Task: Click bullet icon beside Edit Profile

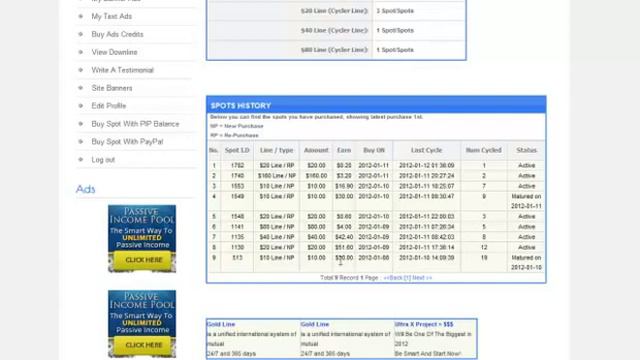Action: (80, 106)
